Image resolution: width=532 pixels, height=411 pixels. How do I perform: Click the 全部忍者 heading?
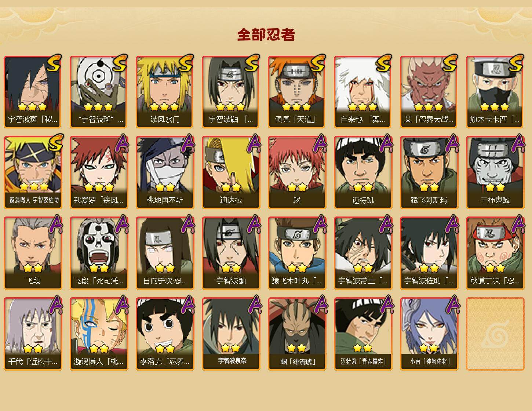coord(266,35)
